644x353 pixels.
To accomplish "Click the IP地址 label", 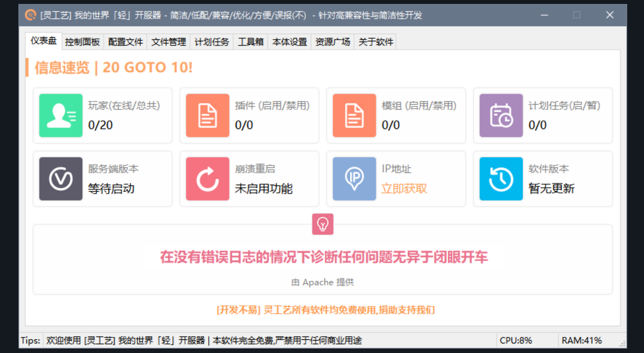I will pos(396,169).
